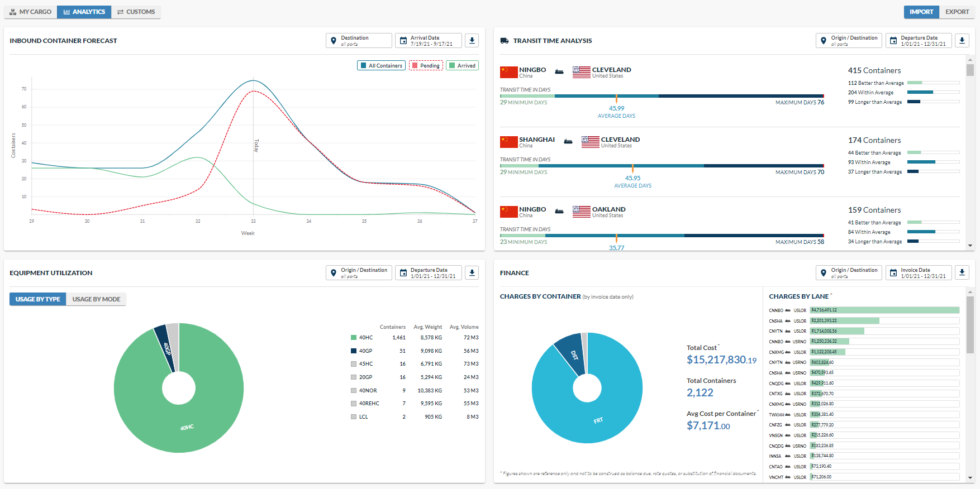Click the truck icon beside Transit Time Analysis
Viewport: 980px width, 489px height.
coord(505,41)
